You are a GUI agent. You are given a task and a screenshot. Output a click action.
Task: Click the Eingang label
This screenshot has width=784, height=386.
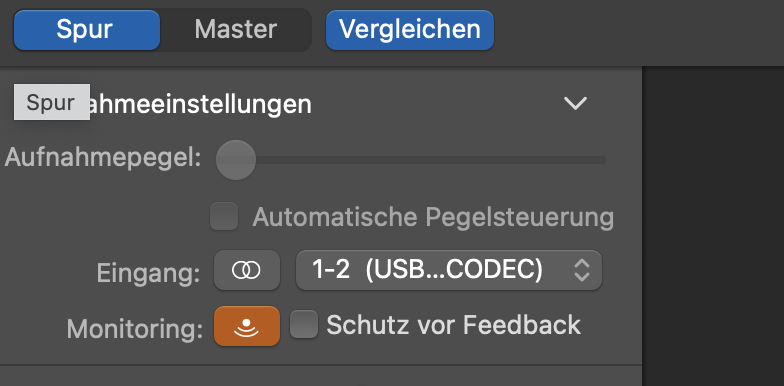(x=148, y=273)
